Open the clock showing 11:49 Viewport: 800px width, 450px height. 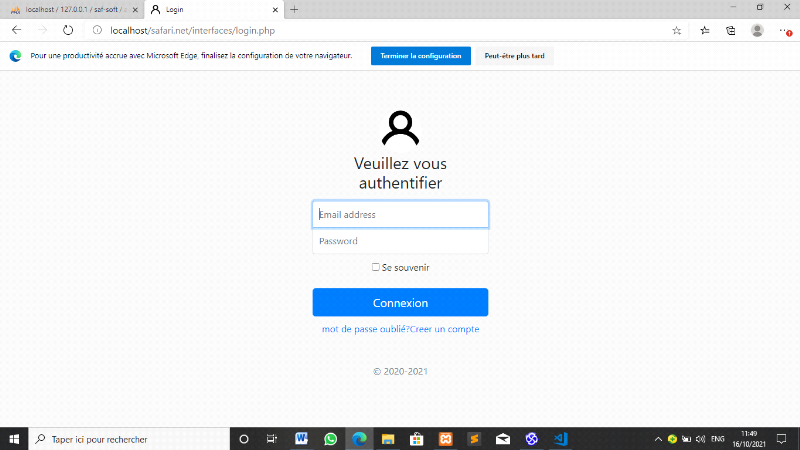pyautogui.click(x=749, y=439)
